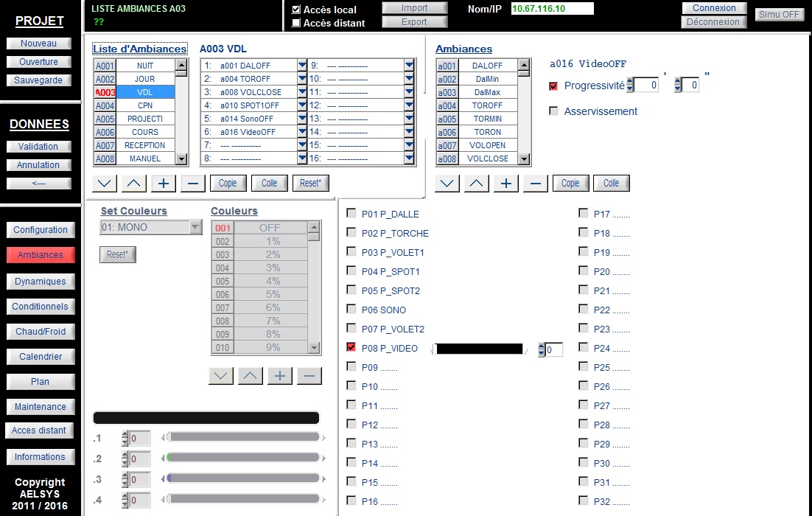The image size is (812, 516).
Task: Click the plus icon under Liste d'Ambiances
Action: [163, 183]
